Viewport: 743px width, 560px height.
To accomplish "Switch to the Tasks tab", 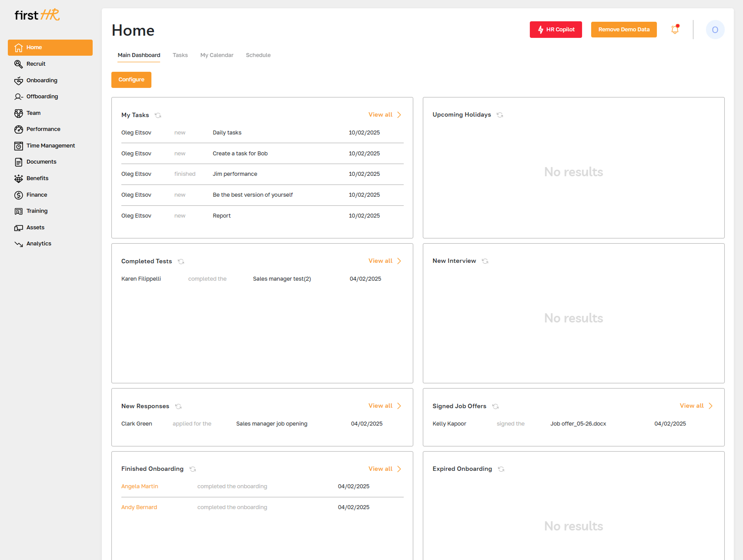I will pos(180,55).
